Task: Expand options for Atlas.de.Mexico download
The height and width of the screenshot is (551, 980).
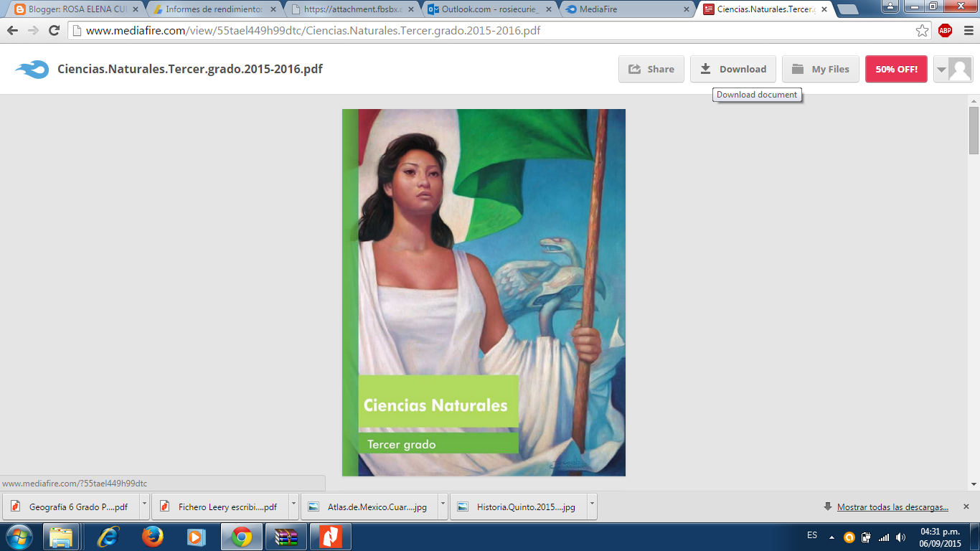Action: click(x=443, y=507)
